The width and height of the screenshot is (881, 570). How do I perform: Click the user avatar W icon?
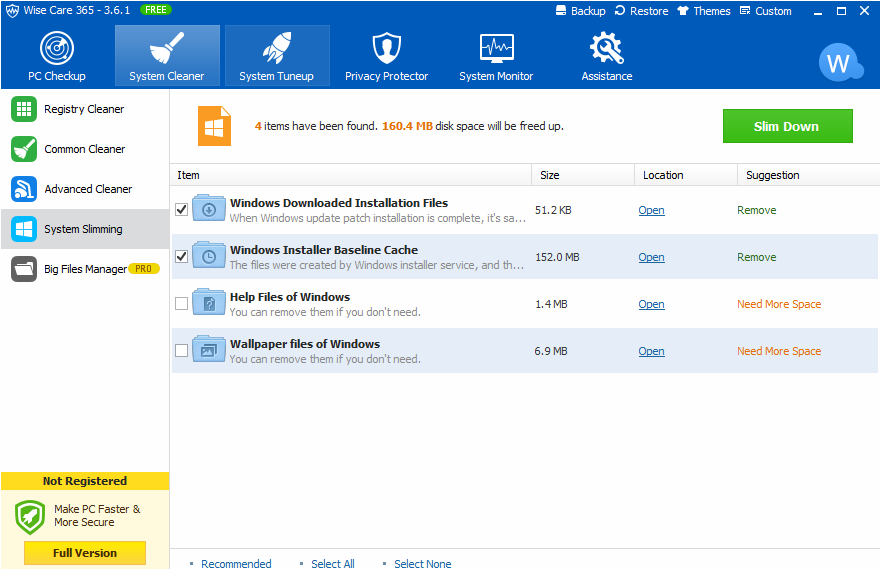click(x=840, y=62)
